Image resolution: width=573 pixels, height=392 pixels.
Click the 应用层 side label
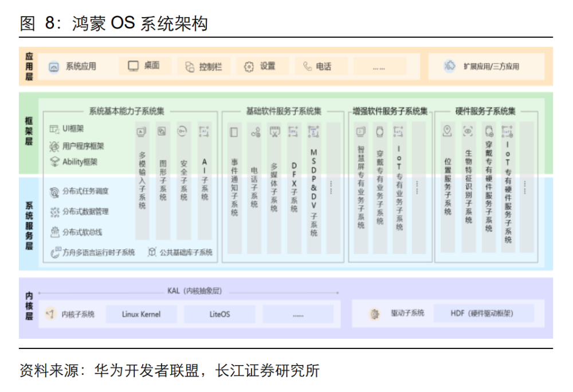pos(29,66)
